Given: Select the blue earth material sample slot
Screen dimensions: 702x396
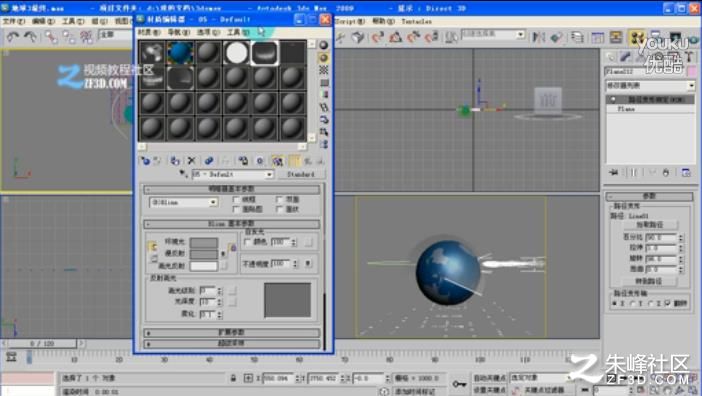Looking at the screenshot, I should point(180,53).
